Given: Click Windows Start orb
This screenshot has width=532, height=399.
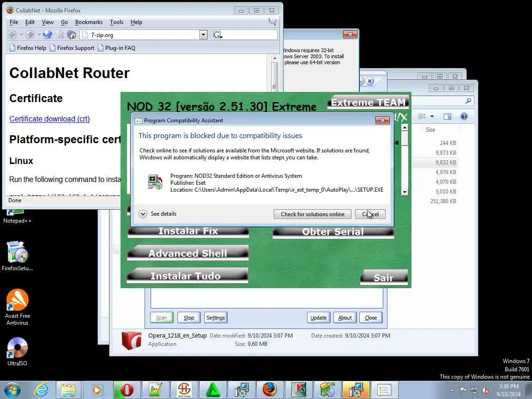Looking at the screenshot, I should click(x=12, y=390).
